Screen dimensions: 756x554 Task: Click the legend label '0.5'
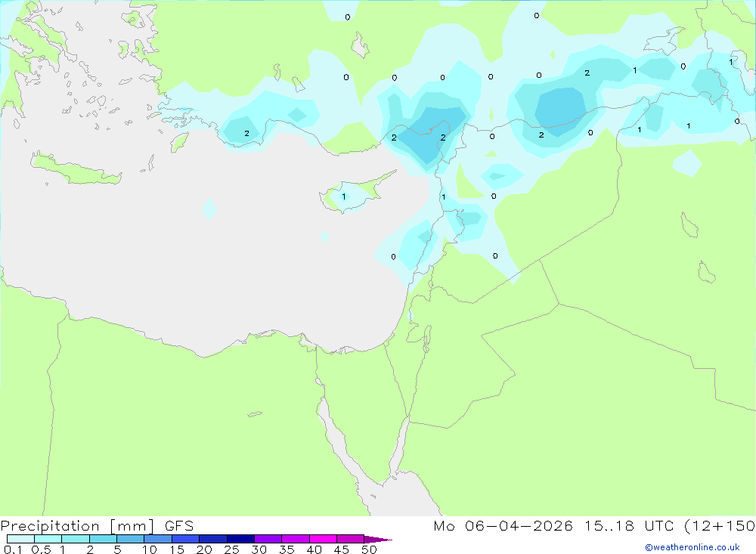[x=41, y=549]
